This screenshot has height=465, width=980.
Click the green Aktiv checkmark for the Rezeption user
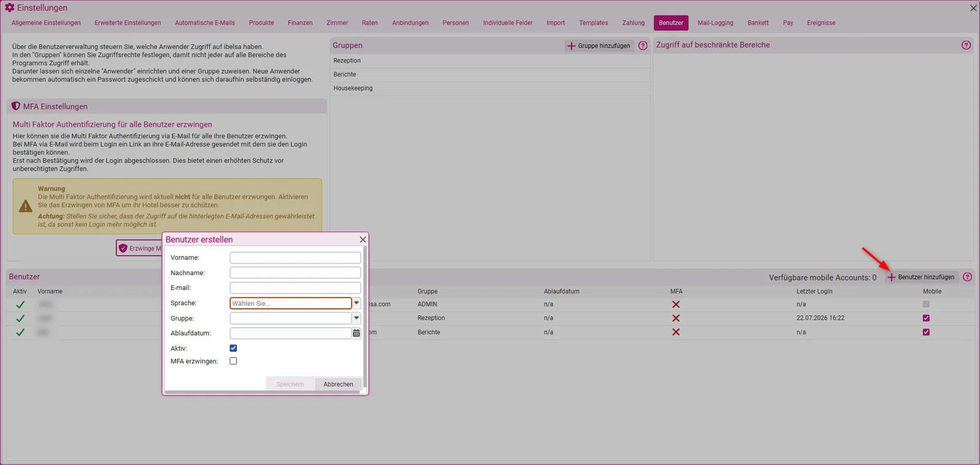click(x=20, y=319)
